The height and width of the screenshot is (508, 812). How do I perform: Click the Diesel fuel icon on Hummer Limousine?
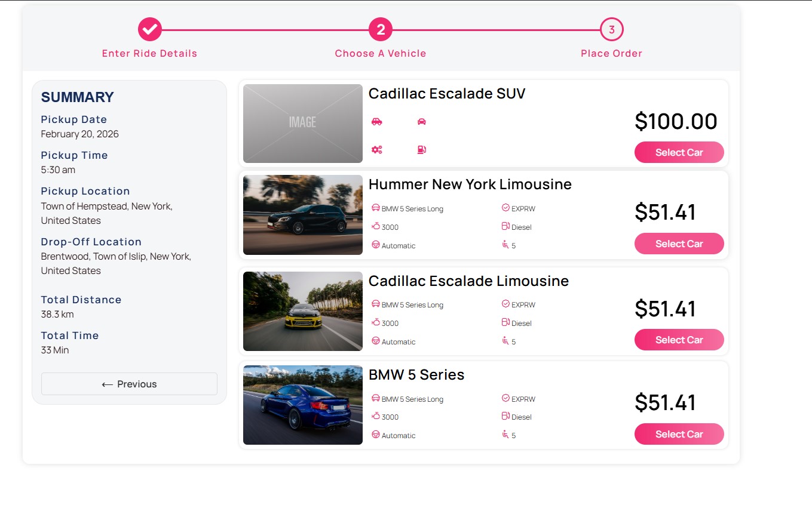[505, 226]
